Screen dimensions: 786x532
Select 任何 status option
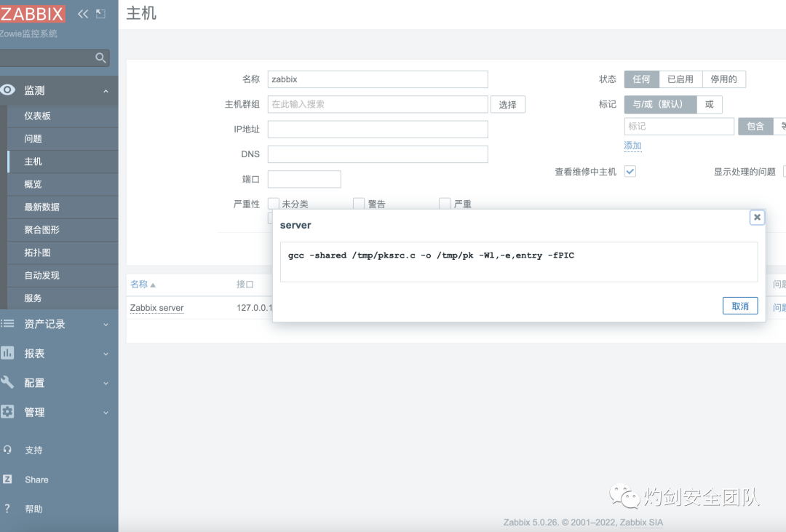click(642, 79)
